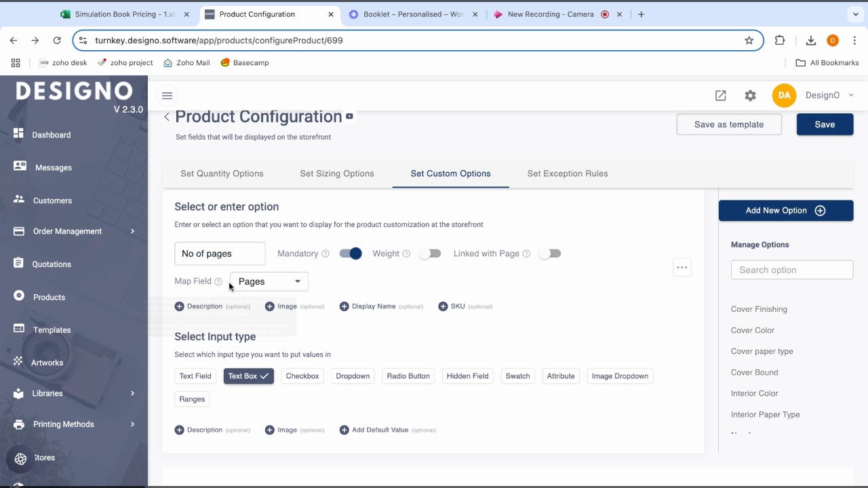Click the back arrow beside Product Configuration

(x=167, y=117)
